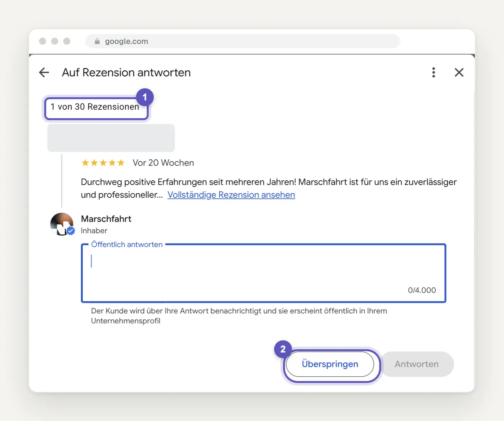Close the review reply dialog

pyautogui.click(x=459, y=72)
